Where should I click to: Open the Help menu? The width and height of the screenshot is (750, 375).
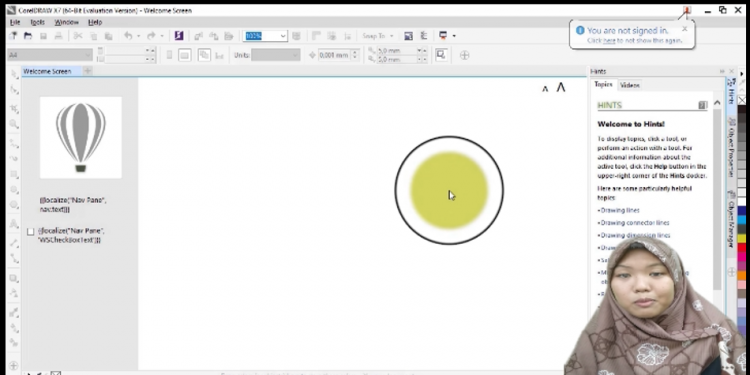[95, 22]
